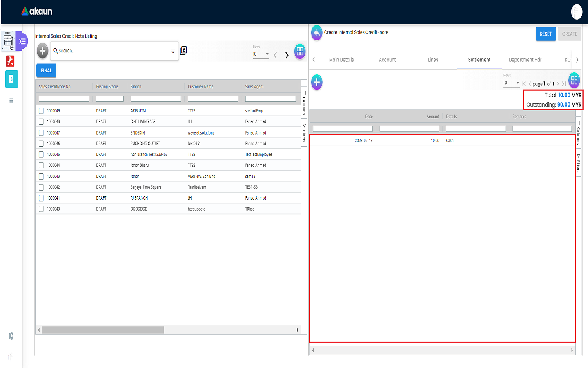
Task: Open search filter options icon in the search box
Action: click(x=173, y=51)
